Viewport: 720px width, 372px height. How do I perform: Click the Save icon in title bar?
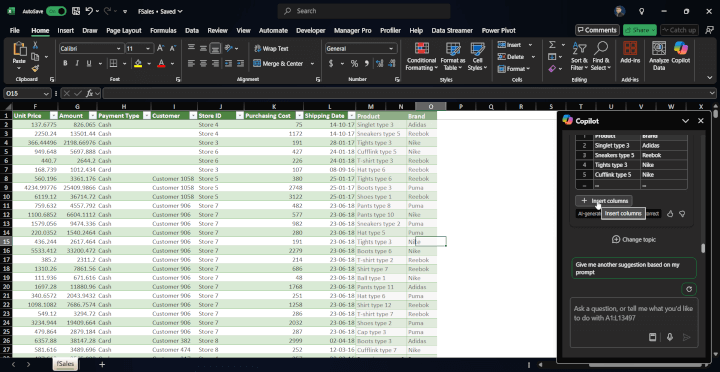(x=76, y=11)
